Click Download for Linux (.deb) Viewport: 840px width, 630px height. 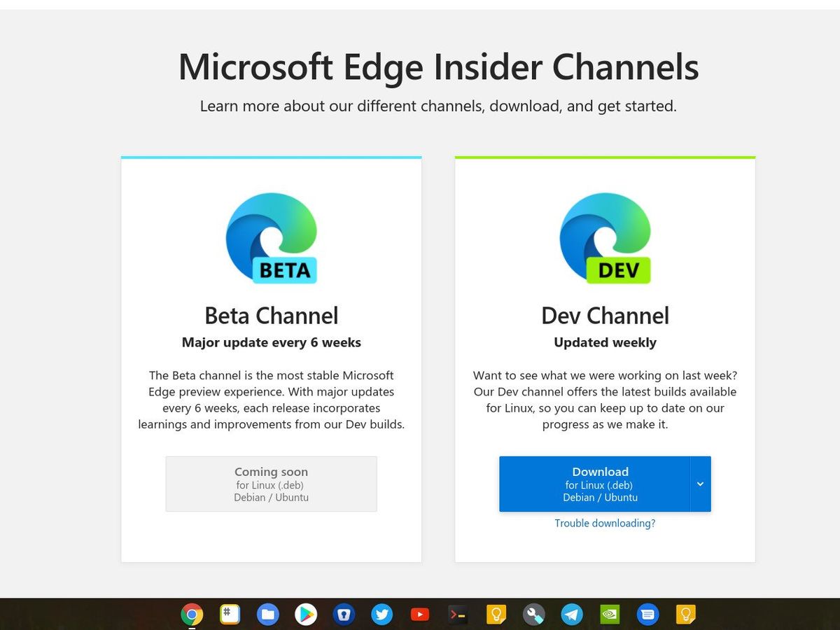[600, 484]
